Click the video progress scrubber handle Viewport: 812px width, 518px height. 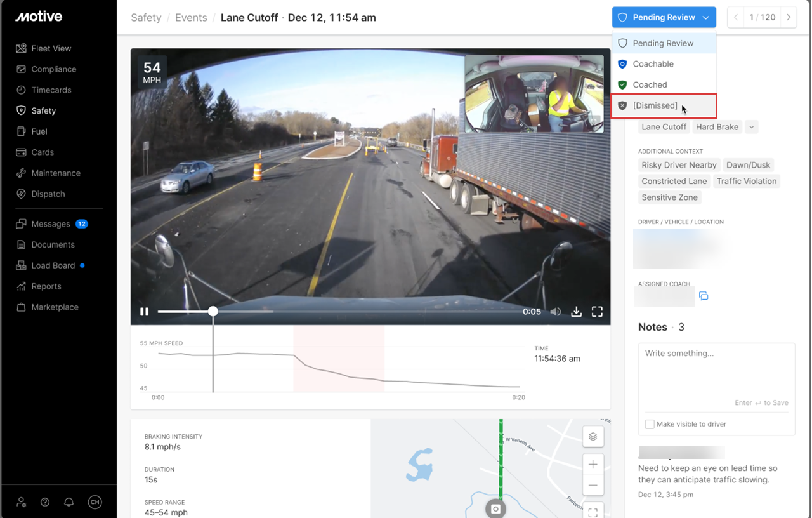[213, 311]
